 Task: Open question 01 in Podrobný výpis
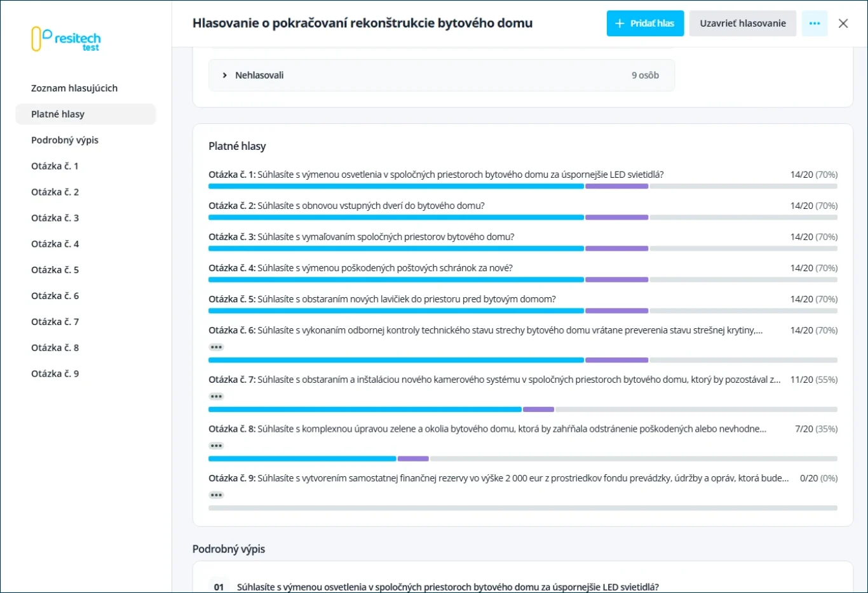coord(448,587)
